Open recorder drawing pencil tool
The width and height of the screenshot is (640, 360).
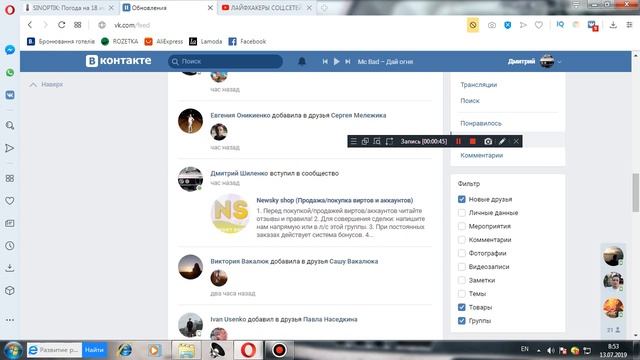[502, 141]
